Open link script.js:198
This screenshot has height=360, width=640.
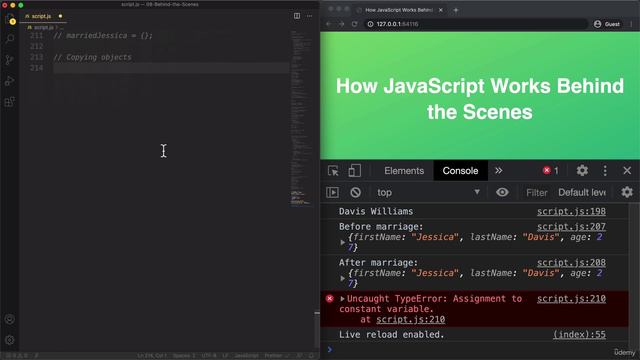tap(571, 211)
